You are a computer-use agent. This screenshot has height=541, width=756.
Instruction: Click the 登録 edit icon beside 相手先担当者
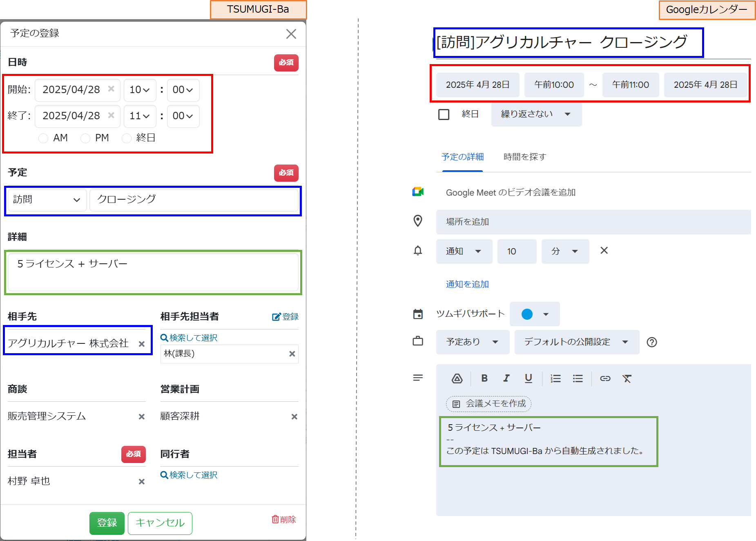pos(285,317)
